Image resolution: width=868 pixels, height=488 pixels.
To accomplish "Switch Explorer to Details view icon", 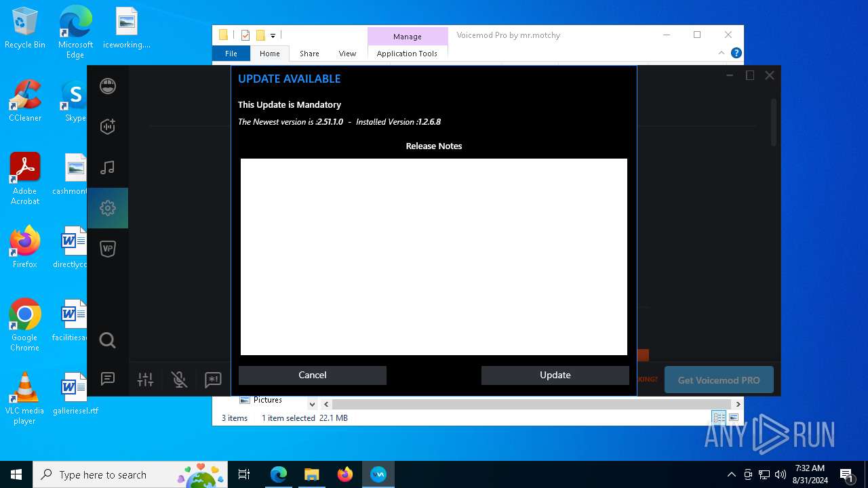I will (719, 418).
